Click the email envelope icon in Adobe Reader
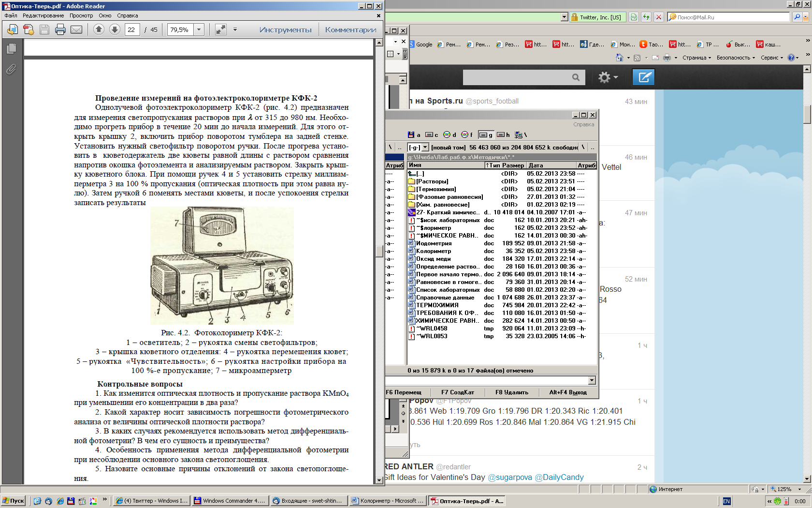 coord(76,30)
